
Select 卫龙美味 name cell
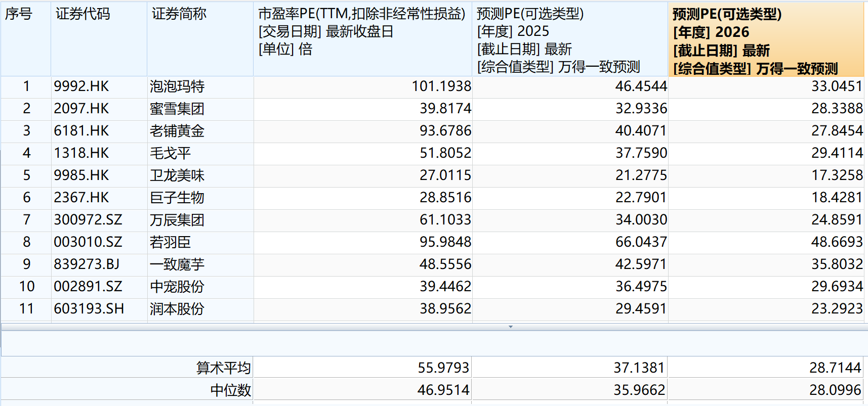[x=177, y=175]
